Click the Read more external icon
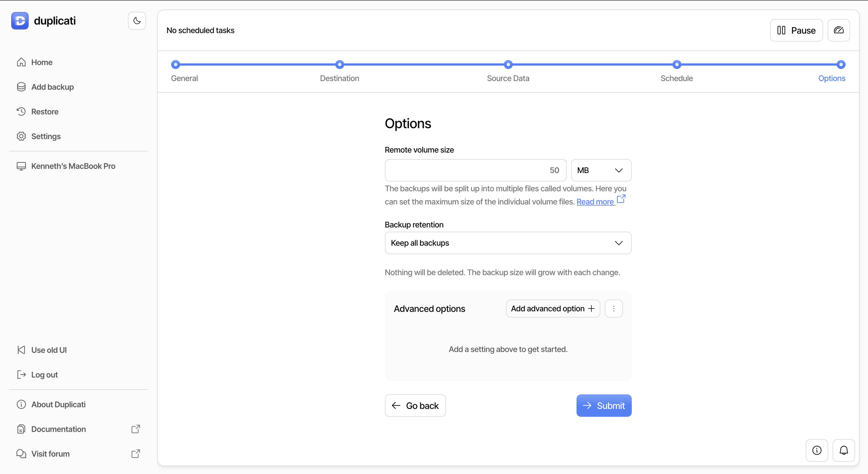 point(621,199)
